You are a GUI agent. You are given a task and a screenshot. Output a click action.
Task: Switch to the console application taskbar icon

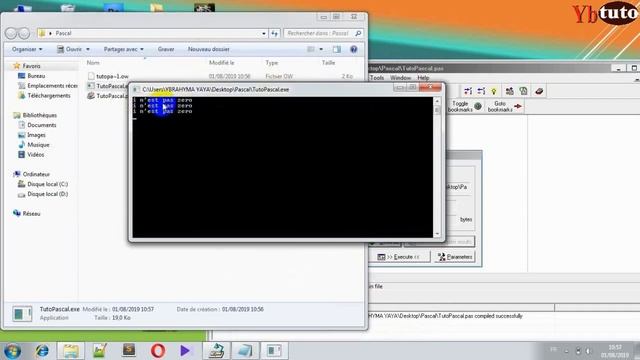point(274,351)
